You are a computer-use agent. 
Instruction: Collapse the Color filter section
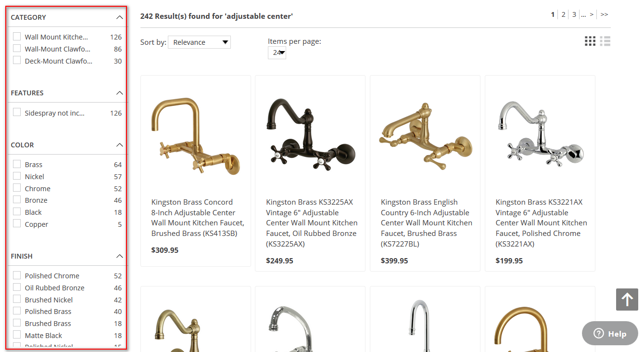click(x=120, y=145)
